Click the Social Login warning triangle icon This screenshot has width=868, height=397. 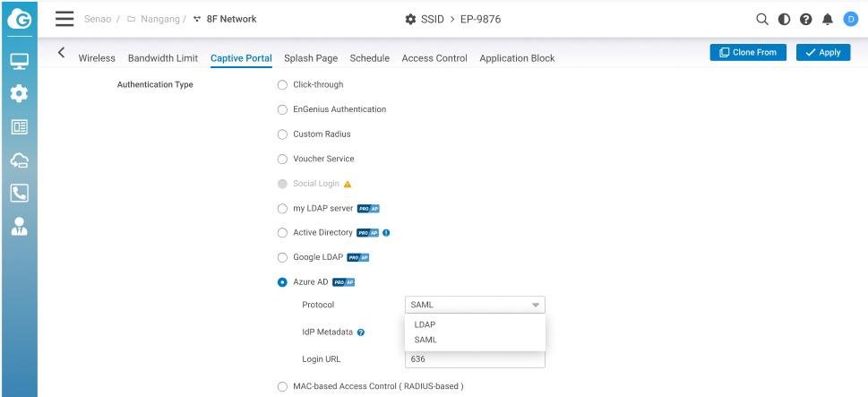tap(348, 184)
